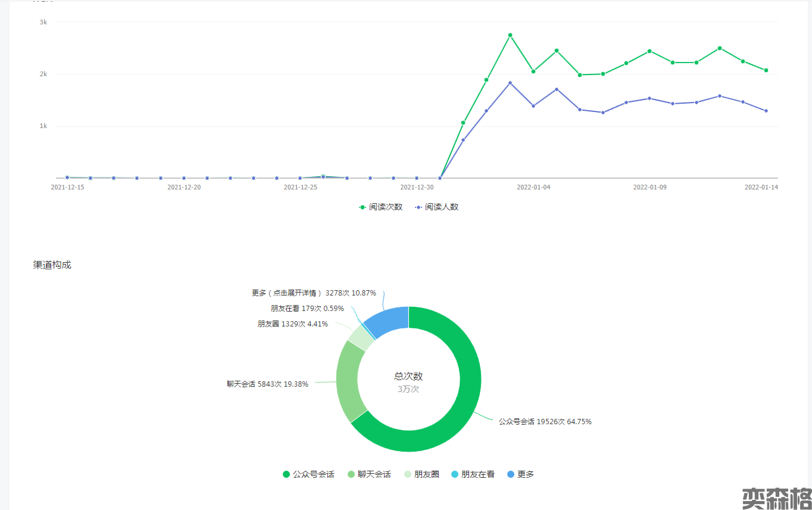Click 更多 legend marker below donut
812x510 pixels.
coord(510,474)
